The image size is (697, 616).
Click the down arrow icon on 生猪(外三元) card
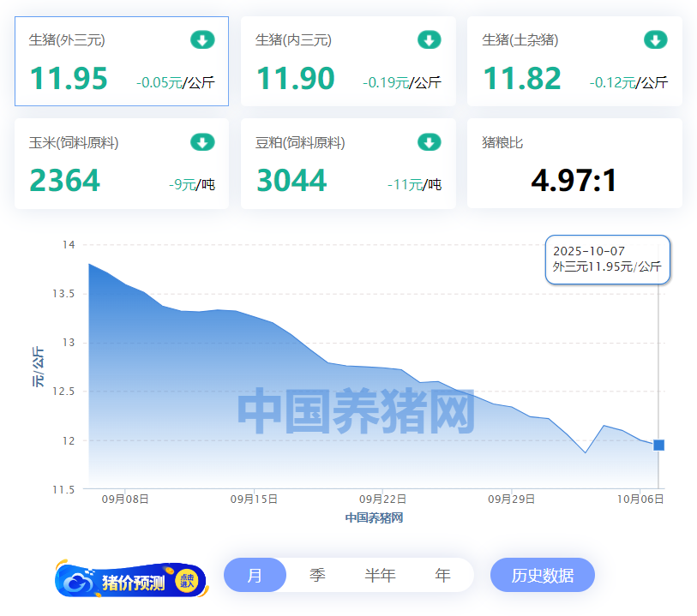202,39
